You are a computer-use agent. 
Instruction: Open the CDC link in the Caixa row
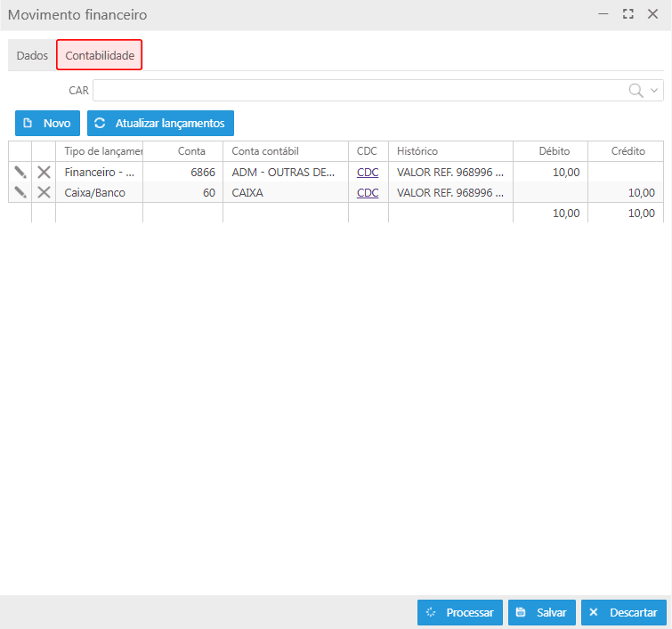pyautogui.click(x=368, y=192)
